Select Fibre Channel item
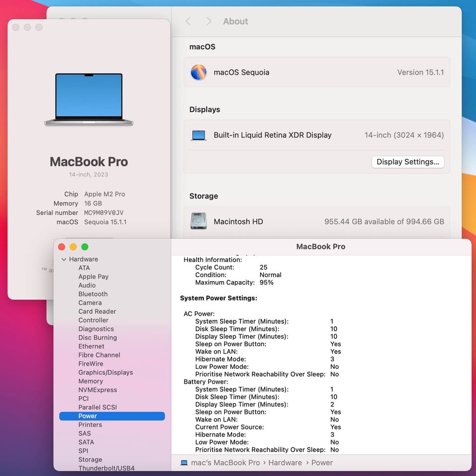 (99, 355)
